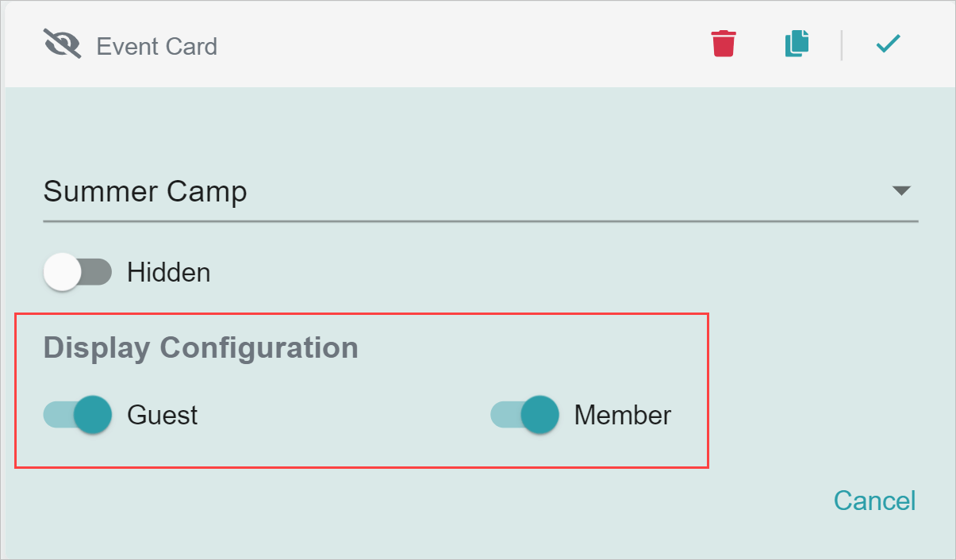
Task: Click the Member label text
Action: coord(623,415)
